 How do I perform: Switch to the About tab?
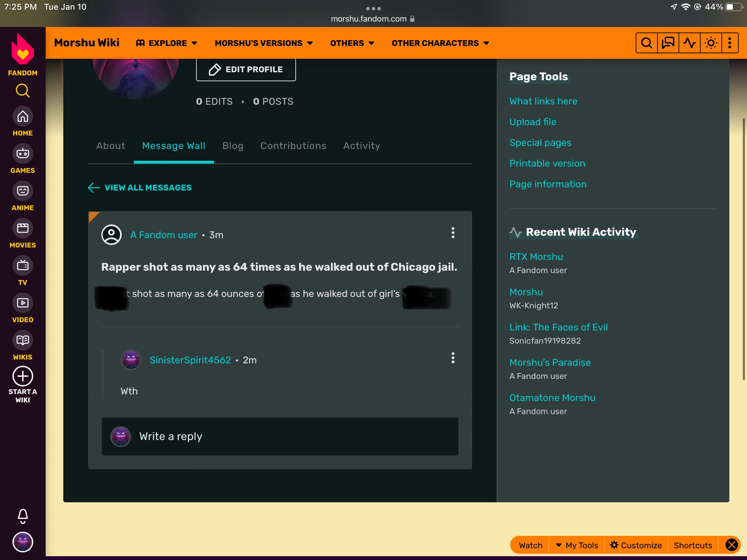111,146
